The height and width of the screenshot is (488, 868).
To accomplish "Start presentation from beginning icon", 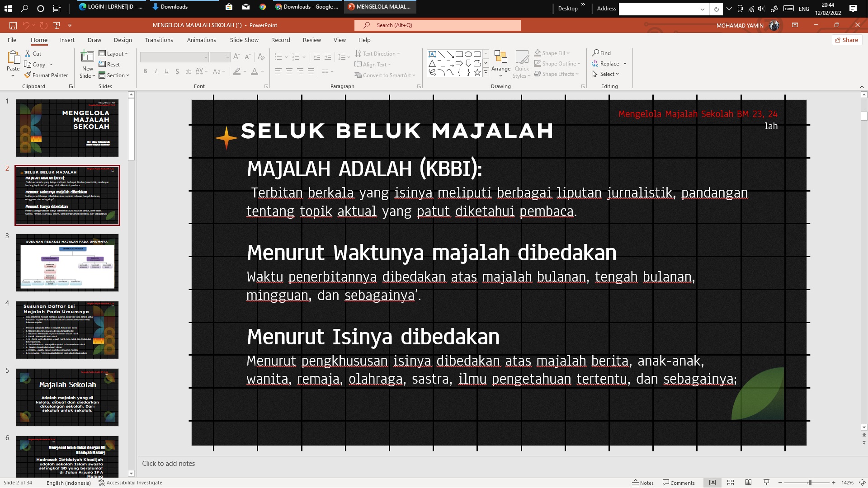I will (x=57, y=25).
